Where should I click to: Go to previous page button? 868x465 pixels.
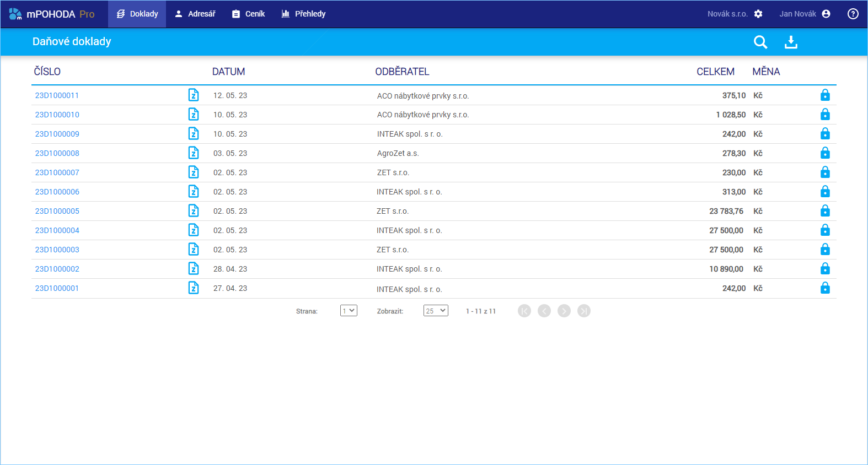pos(544,311)
